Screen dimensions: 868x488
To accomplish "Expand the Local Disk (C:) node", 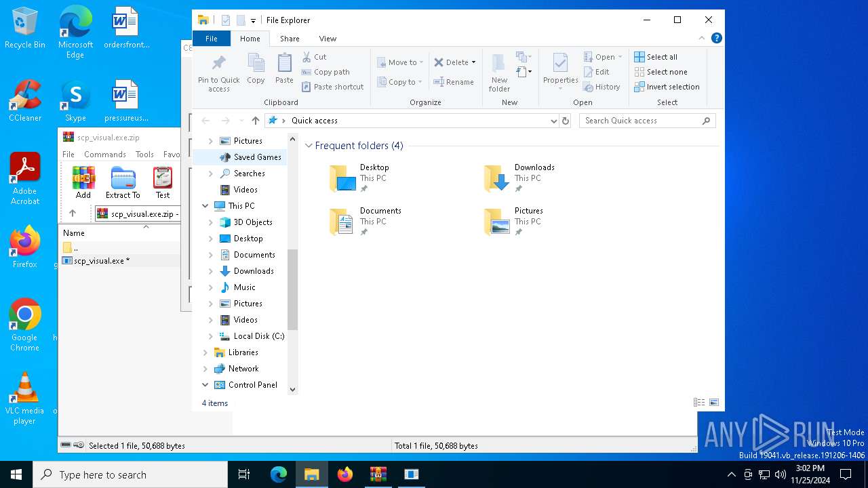I will point(210,336).
